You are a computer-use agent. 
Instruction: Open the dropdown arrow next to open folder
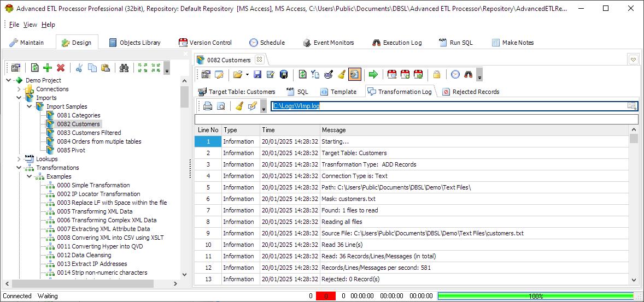(x=247, y=74)
